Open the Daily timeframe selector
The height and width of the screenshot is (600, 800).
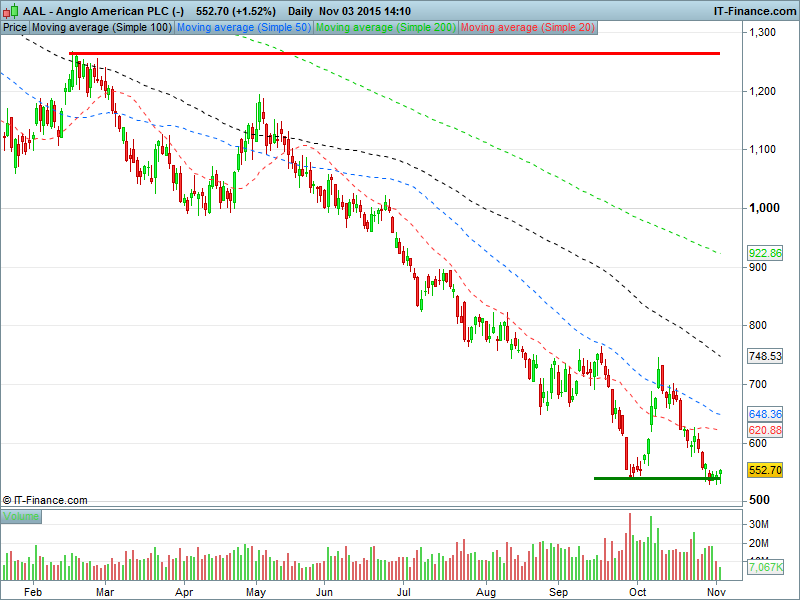301,10
